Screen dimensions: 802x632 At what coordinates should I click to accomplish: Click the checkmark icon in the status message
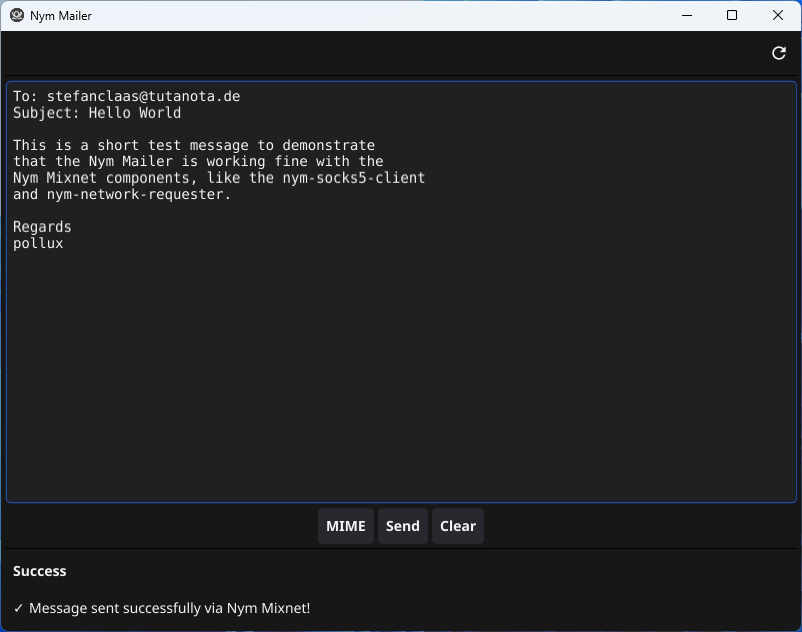(x=18, y=608)
